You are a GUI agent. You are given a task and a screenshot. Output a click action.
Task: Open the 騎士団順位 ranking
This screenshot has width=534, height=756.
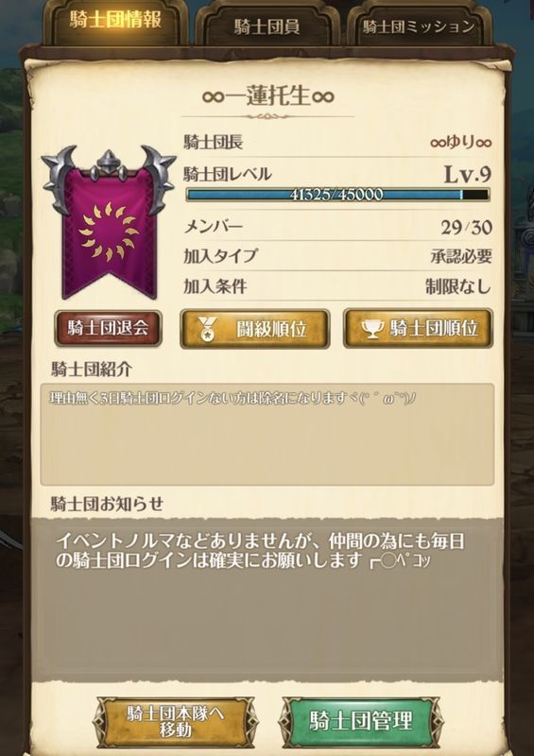tap(418, 329)
